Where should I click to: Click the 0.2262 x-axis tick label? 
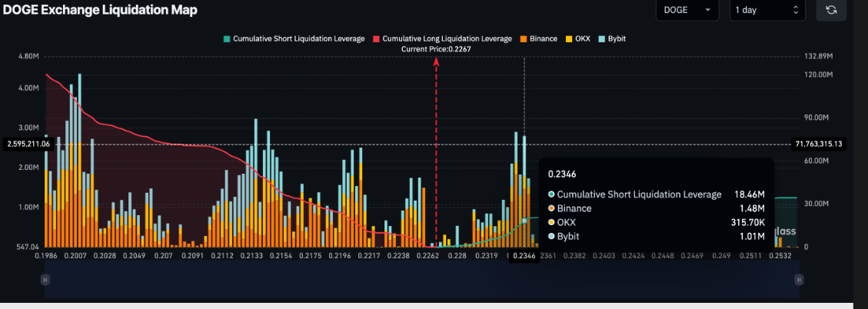click(427, 256)
